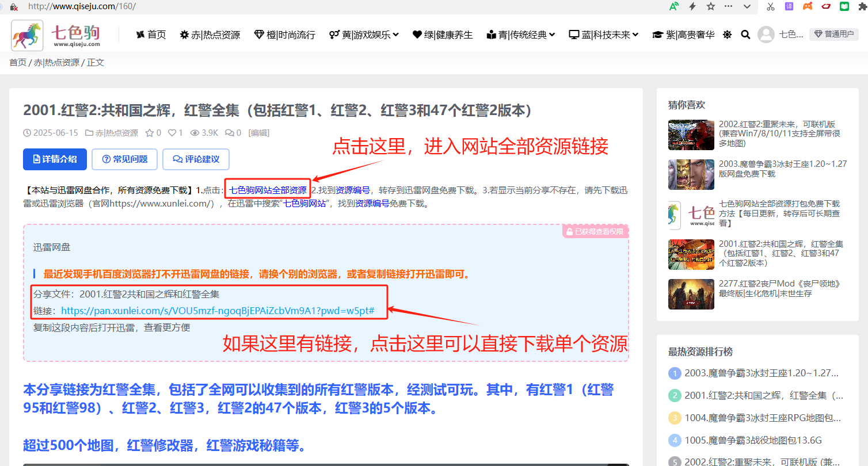The width and height of the screenshot is (868, 466).
Task: Open the three-dots more menu in address bar
Action: click(x=729, y=6)
